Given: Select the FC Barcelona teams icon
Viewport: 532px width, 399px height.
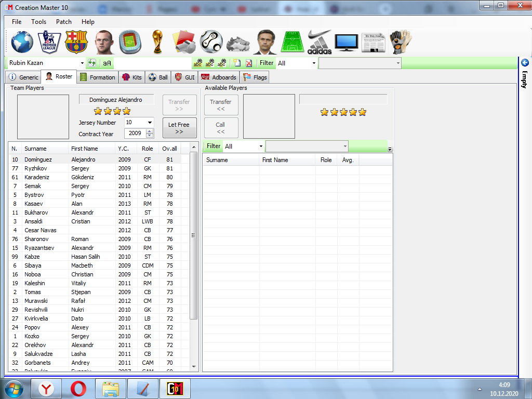Looking at the screenshot, I should click(x=76, y=42).
